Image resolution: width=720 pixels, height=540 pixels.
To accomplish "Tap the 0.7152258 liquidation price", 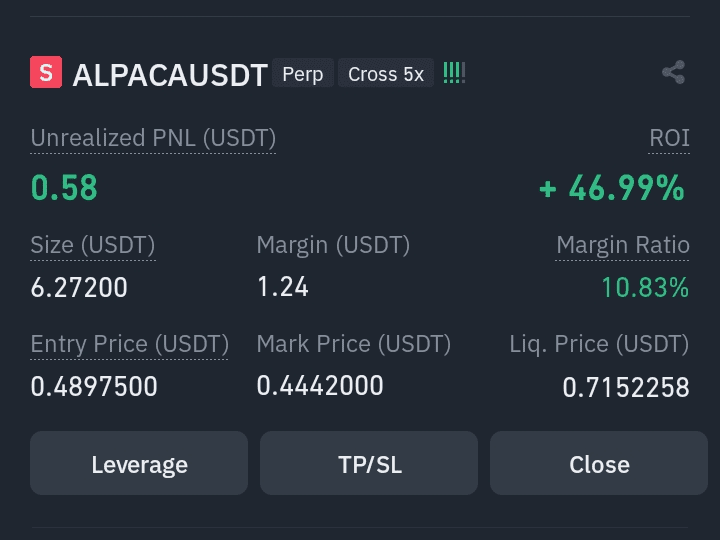I will pos(626,387).
